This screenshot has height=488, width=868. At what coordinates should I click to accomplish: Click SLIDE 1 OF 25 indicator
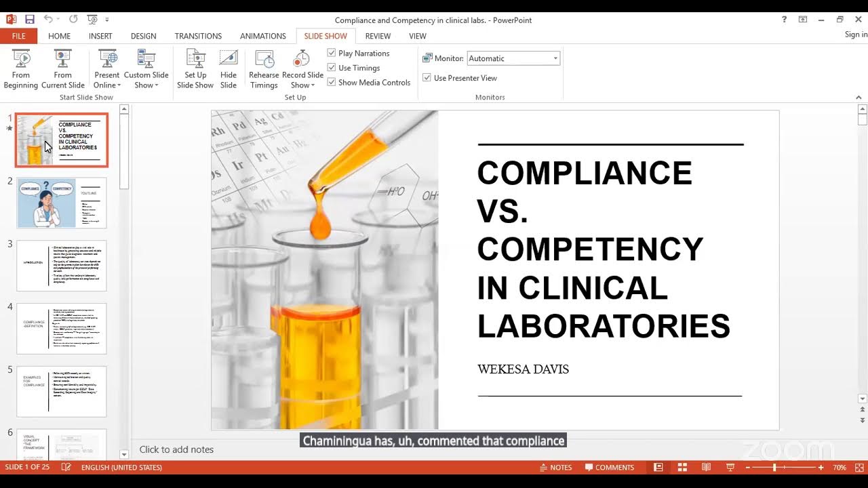tap(28, 468)
